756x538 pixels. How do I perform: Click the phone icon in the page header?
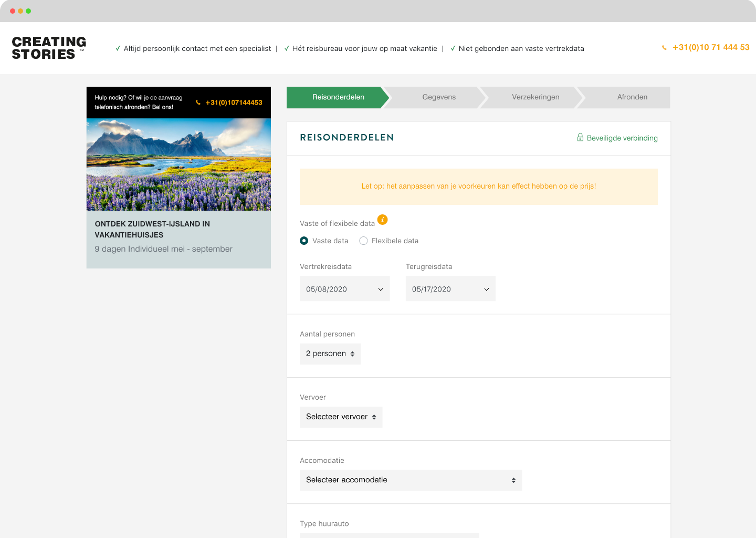[665, 48]
